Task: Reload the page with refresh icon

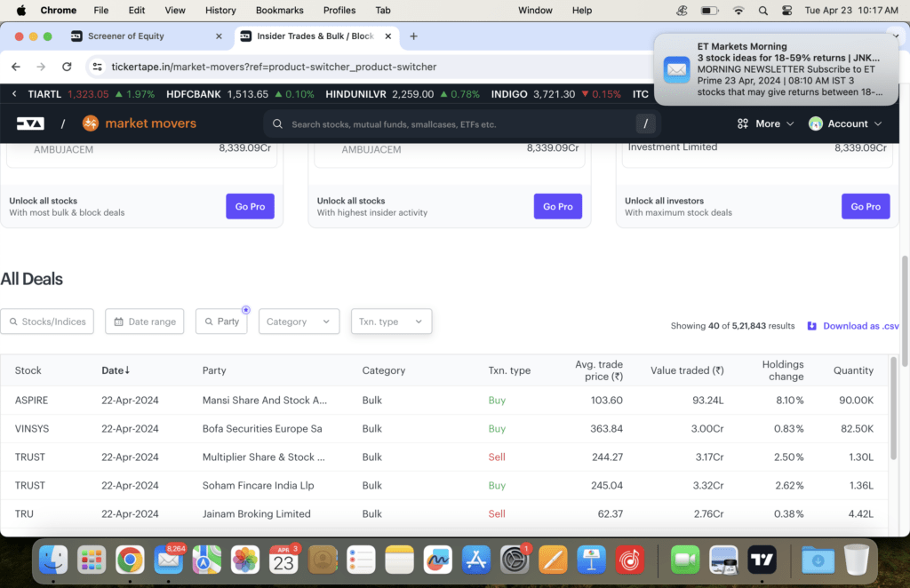Action: pyautogui.click(x=67, y=67)
